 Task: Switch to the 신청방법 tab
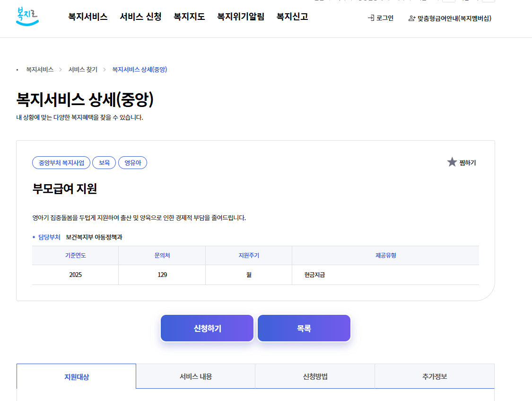314,375
